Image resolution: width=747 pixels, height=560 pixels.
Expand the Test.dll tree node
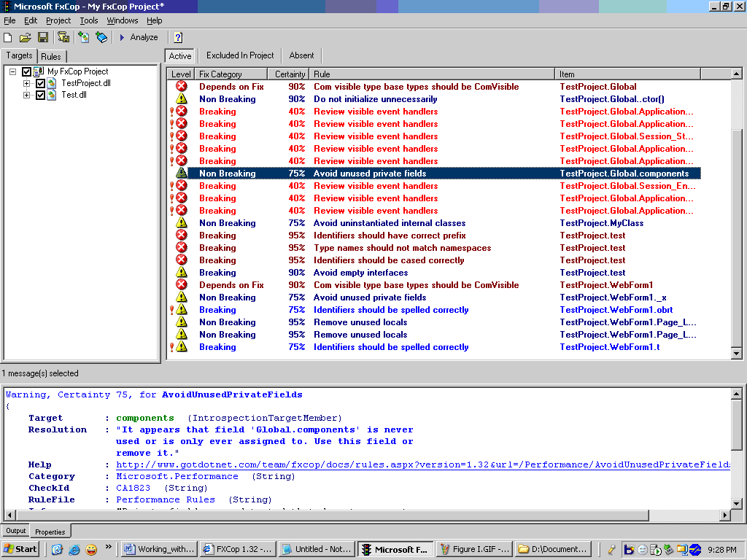pyautogui.click(x=27, y=95)
